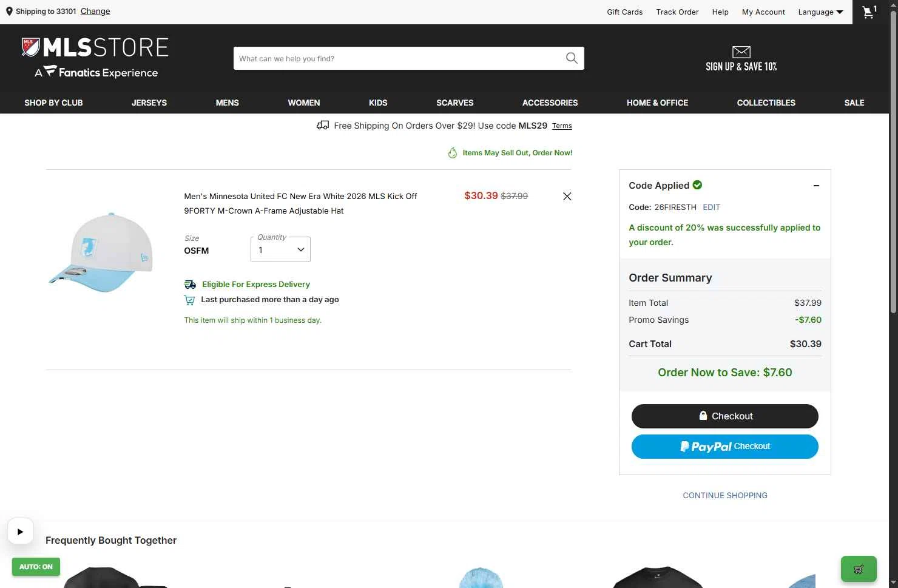Toggle the AUTO: ON button

(x=36, y=567)
